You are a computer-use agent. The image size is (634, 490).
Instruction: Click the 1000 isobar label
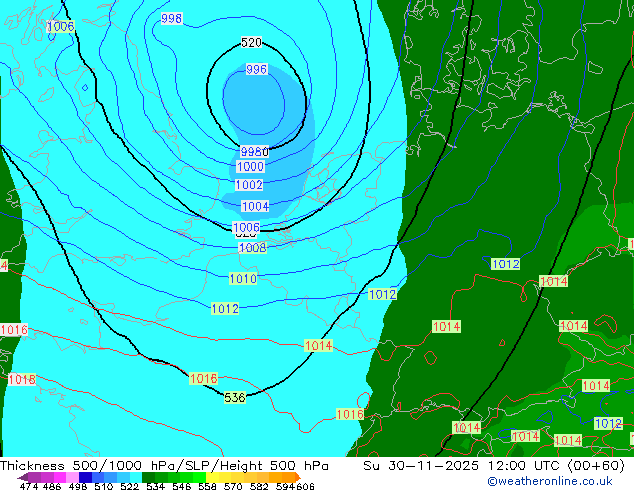[250, 166]
